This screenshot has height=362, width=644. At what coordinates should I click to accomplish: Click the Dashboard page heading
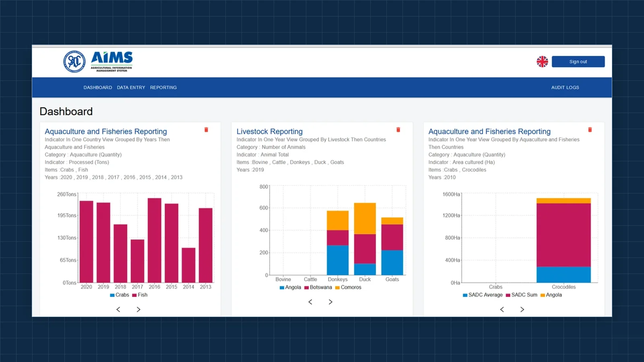(66, 111)
